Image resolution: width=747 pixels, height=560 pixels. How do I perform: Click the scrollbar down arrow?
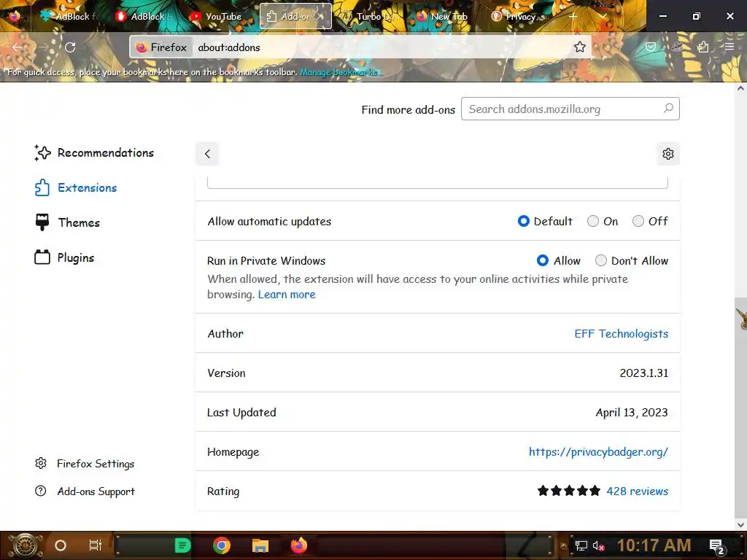[740, 524]
